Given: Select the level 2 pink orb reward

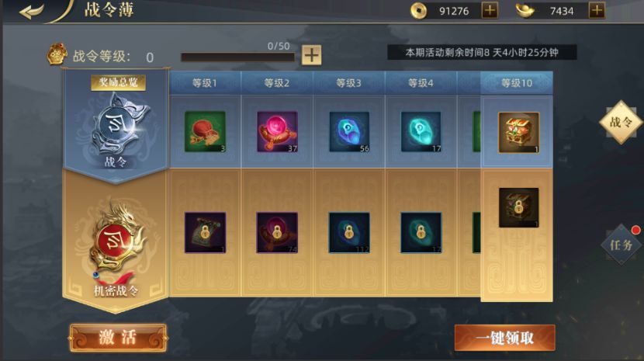Looking at the screenshot, I should [277, 131].
